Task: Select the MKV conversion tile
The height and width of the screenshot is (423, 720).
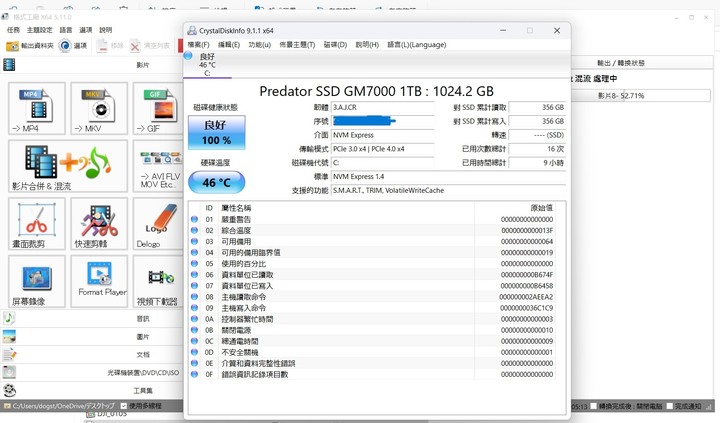Action: point(99,108)
